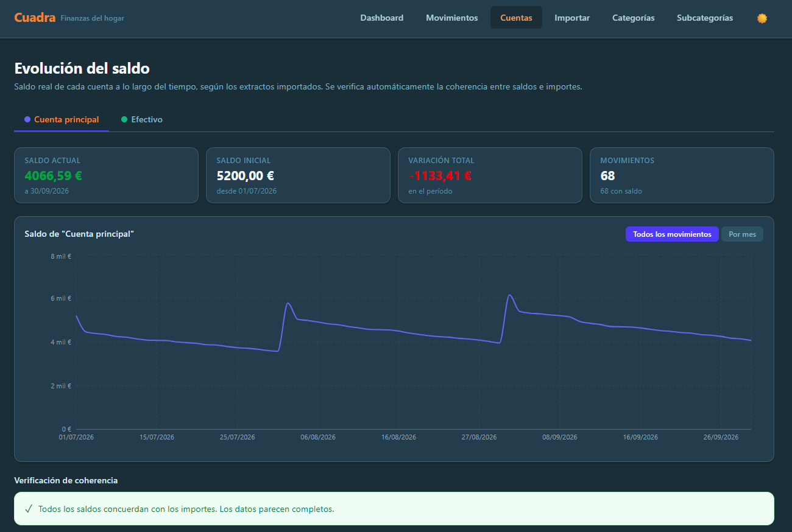Image resolution: width=792 pixels, height=532 pixels.
Task: Click the Saldo actual card
Action: [106, 175]
